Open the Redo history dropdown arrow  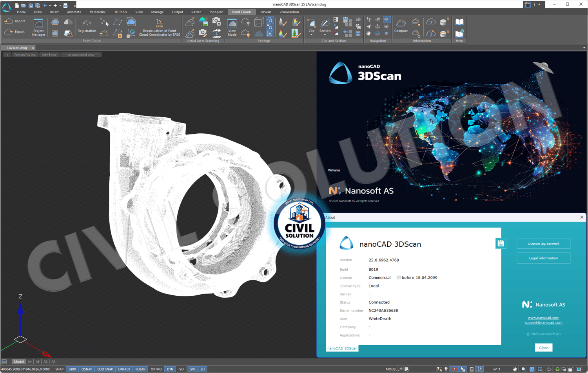[60, 5]
